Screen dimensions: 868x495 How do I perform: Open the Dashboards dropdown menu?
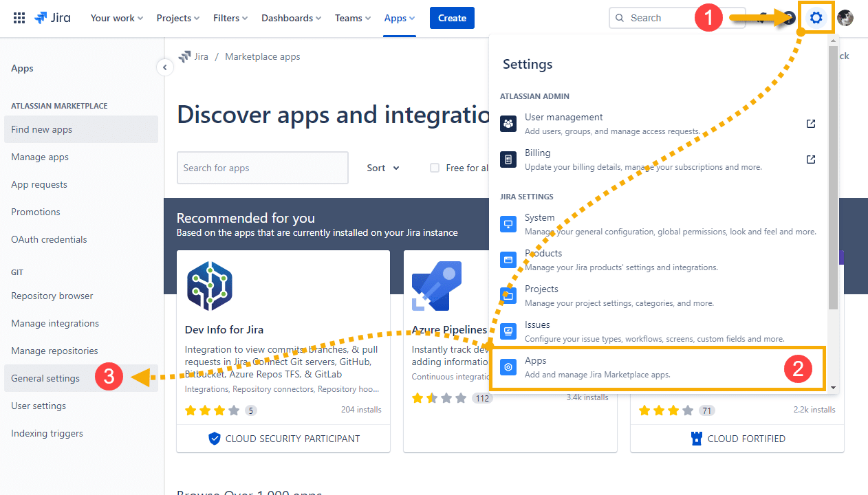[x=292, y=18]
